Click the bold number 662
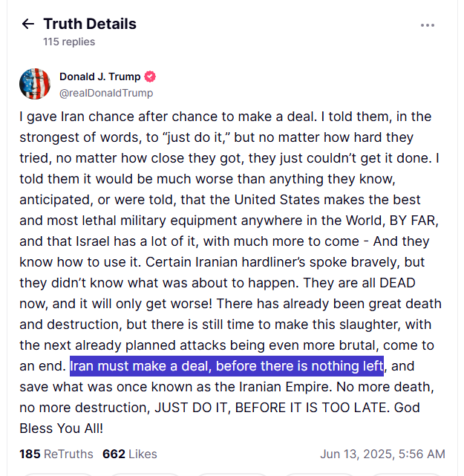This screenshot has width=464, height=476. 114,454
